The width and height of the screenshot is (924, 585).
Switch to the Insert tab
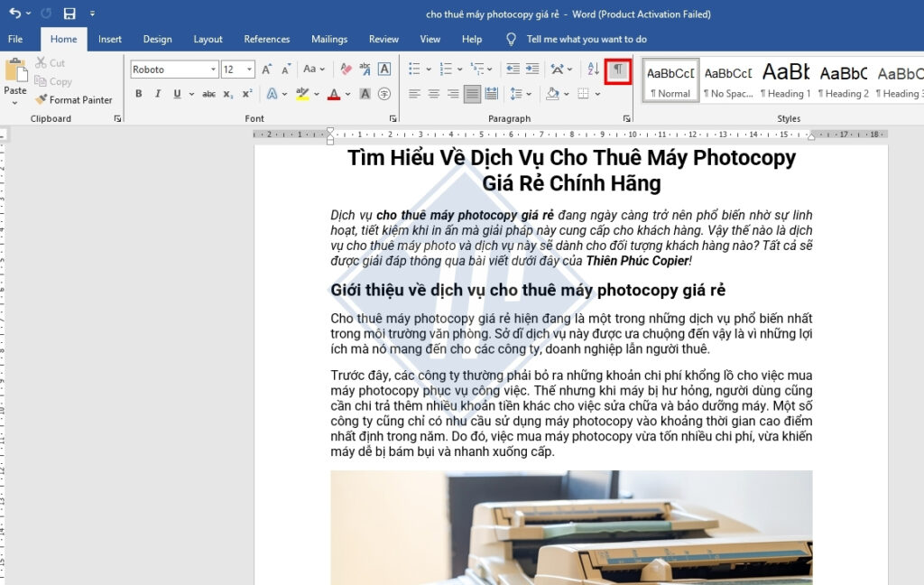click(x=109, y=39)
